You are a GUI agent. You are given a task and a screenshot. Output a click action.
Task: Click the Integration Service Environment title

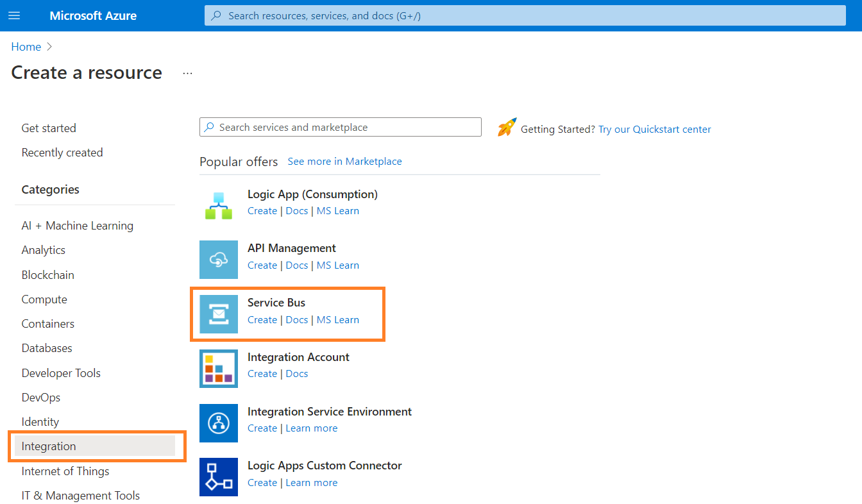(330, 412)
